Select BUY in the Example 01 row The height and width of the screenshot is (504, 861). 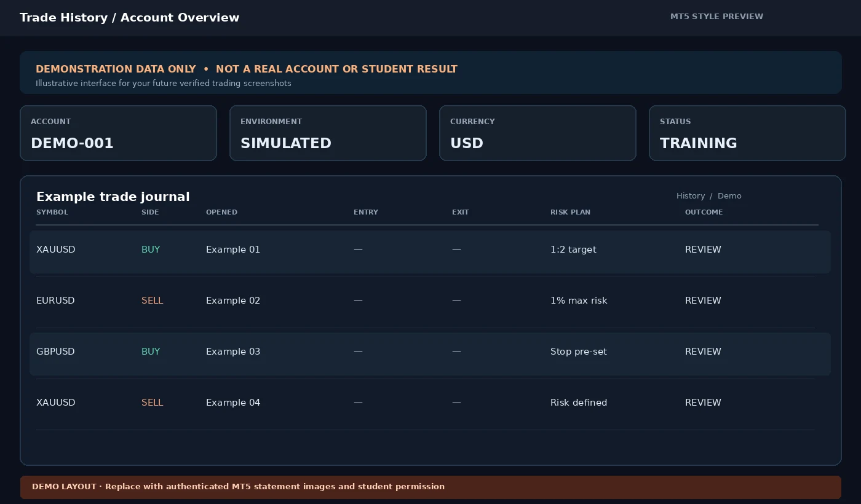(151, 250)
